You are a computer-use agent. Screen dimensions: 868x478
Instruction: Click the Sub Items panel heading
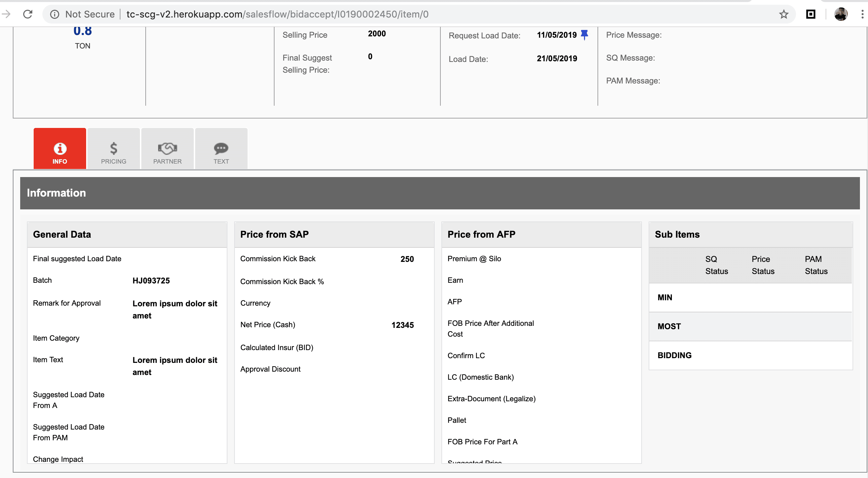(677, 234)
